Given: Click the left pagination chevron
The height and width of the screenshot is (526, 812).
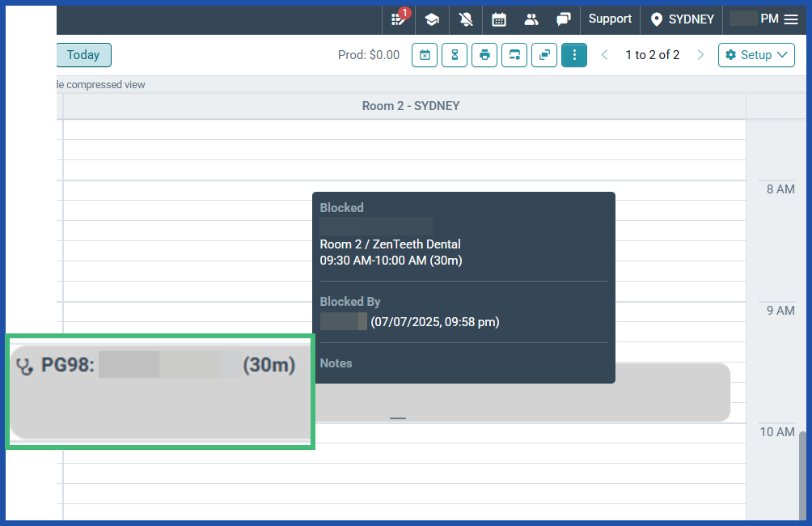Looking at the screenshot, I should [x=605, y=55].
